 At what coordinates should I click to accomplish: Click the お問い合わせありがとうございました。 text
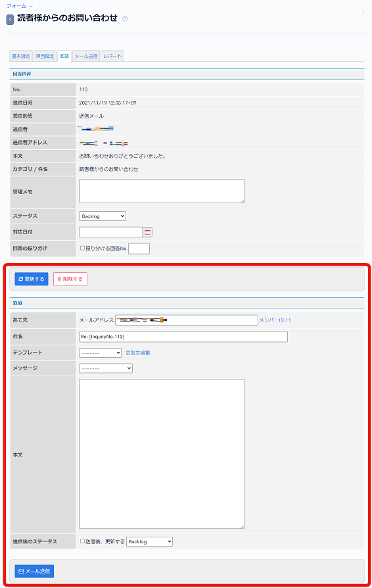122,156
